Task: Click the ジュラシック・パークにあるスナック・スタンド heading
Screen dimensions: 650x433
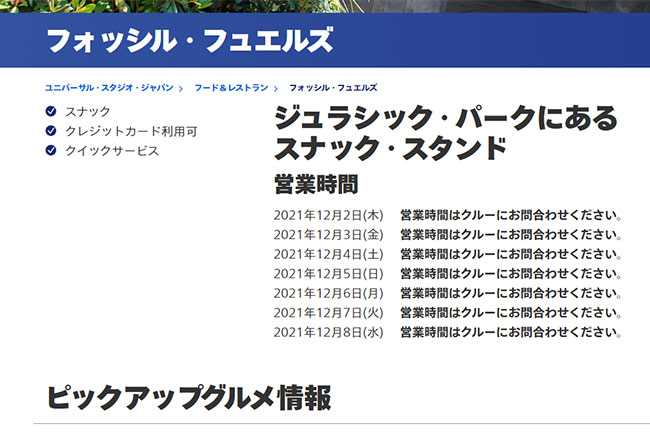Action: pos(446,133)
